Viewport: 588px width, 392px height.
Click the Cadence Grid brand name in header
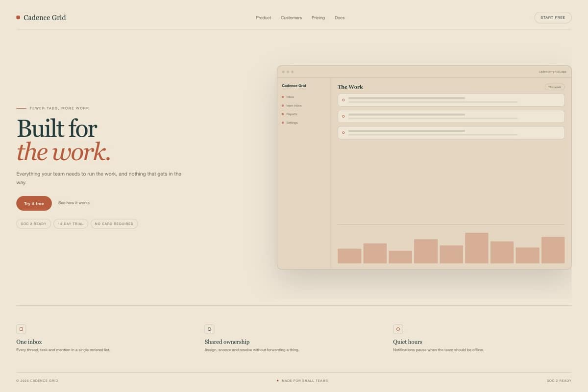(x=45, y=18)
